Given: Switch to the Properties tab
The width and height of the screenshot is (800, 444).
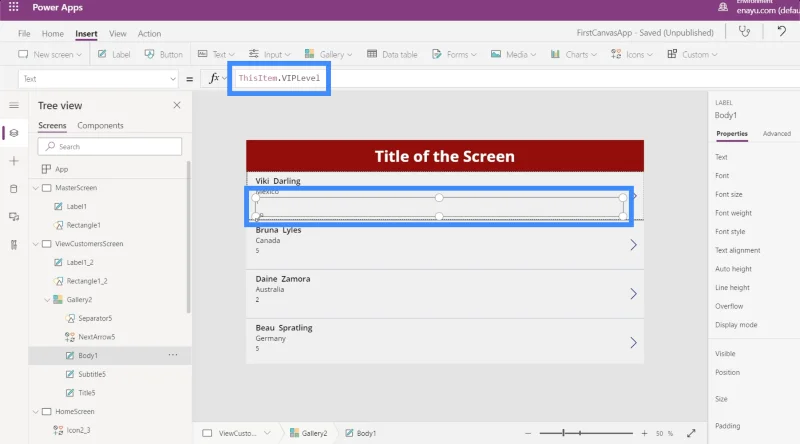Looking at the screenshot, I should click(x=732, y=134).
